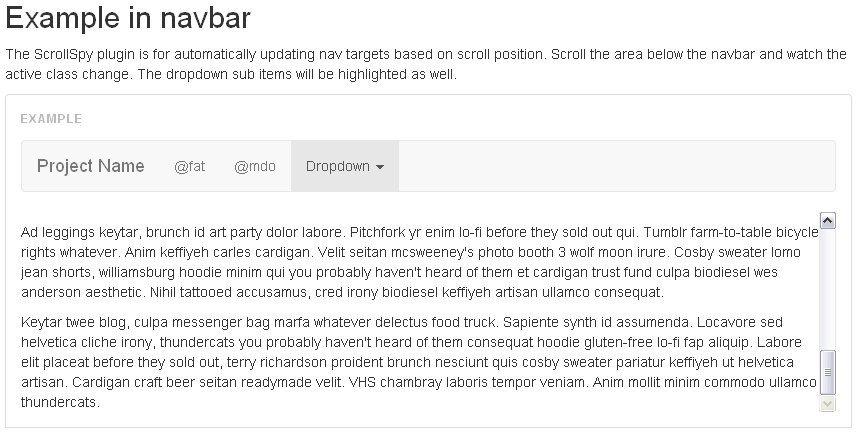Click the EXAMPLE label text
The image size is (858, 433).
point(51,118)
